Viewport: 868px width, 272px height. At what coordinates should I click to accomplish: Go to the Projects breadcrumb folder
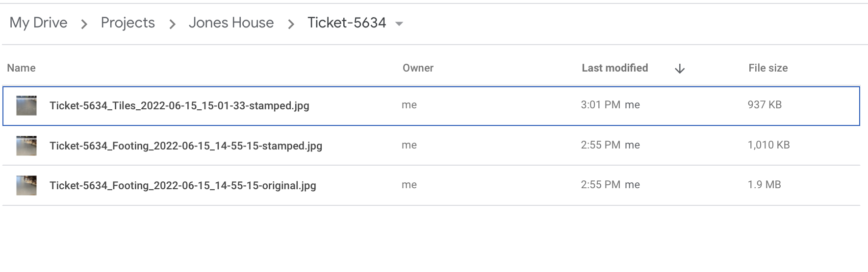128,23
